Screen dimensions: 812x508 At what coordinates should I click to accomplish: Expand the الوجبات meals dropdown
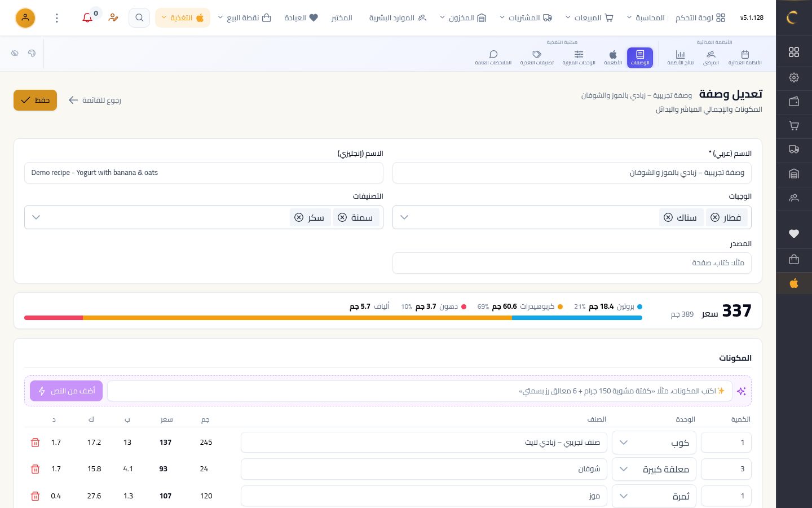pyautogui.click(x=404, y=217)
